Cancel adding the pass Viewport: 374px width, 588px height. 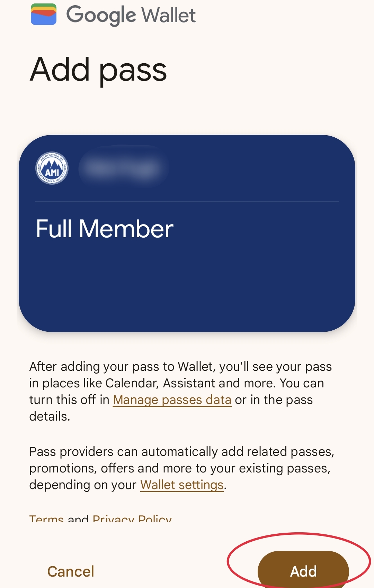(71, 571)
